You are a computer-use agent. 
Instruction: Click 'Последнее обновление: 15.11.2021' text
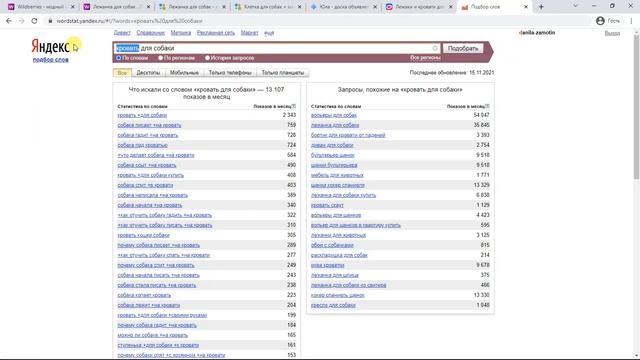(x=452, y=73)
